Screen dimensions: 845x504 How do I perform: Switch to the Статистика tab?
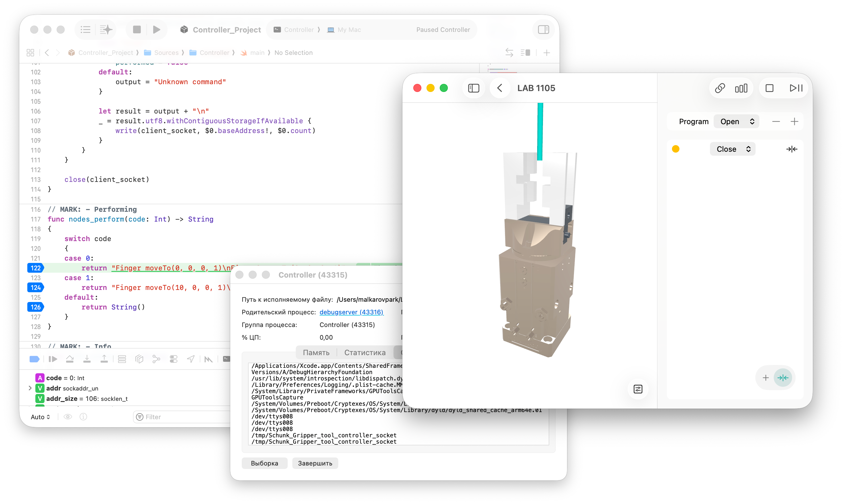[365, 353]
